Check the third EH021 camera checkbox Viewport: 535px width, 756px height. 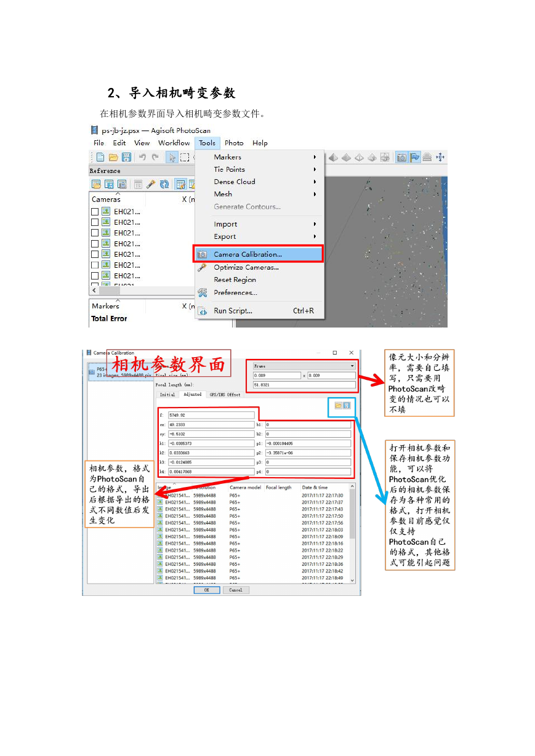click(x=95, y=233)
